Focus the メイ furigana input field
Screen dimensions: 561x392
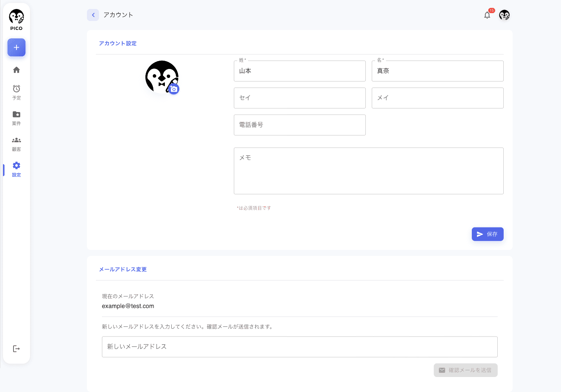pyautogui.click(x=438, y=98)
